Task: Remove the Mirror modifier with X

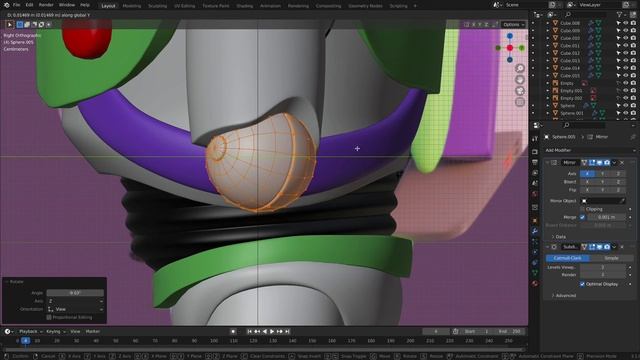Action: click(622, 162)
